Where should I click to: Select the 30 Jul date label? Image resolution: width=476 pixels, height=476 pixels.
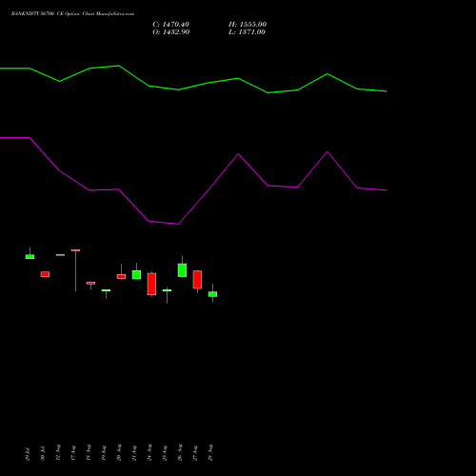click(43, 454)
